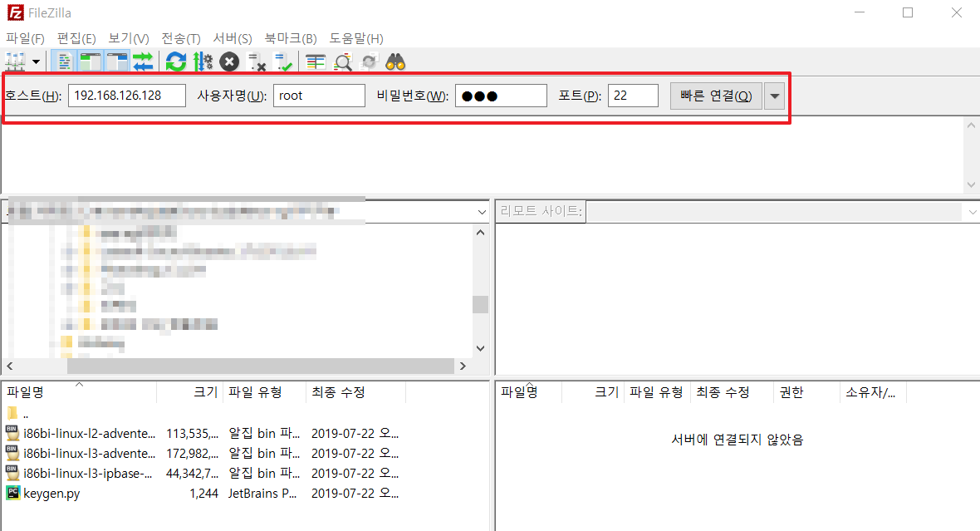Refresh the file and folder lists
Screen dimensions: 980x531
coord(175,62)
